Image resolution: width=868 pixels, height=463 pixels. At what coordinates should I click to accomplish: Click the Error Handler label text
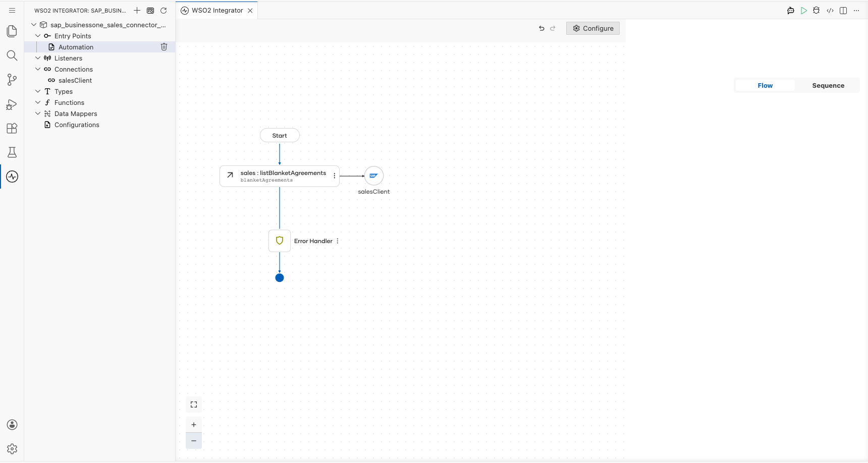coord(313,241)
